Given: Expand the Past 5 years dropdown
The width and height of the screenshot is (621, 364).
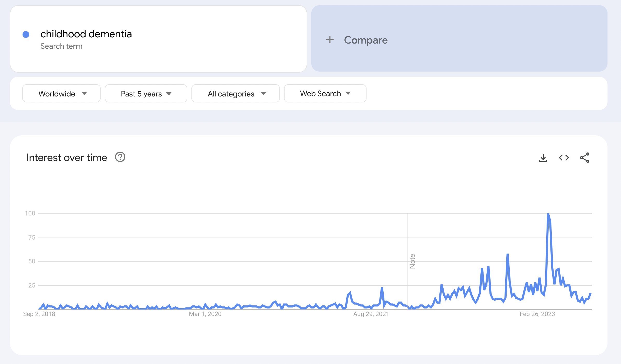Looking at the screenshot, I should click(146, 94).
